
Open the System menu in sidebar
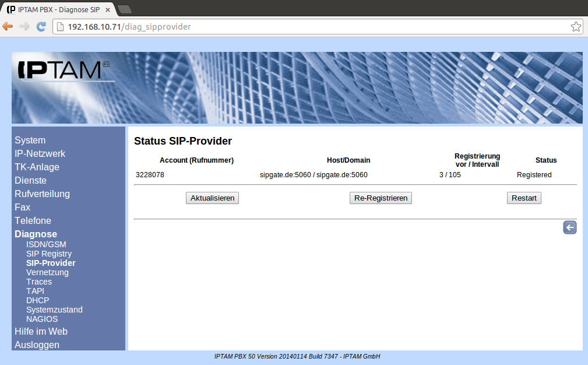tap(30, 140)
